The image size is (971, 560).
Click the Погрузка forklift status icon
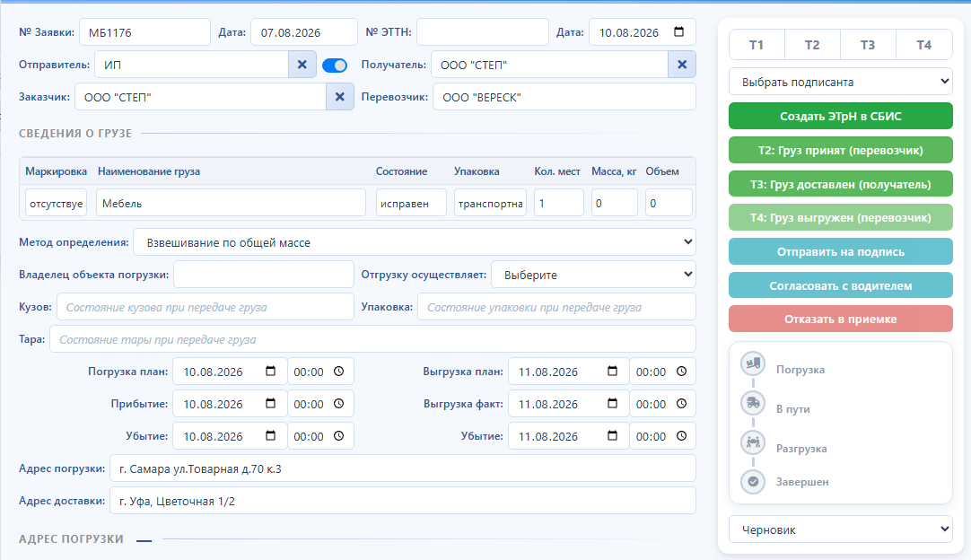click(x=753, y=363)
